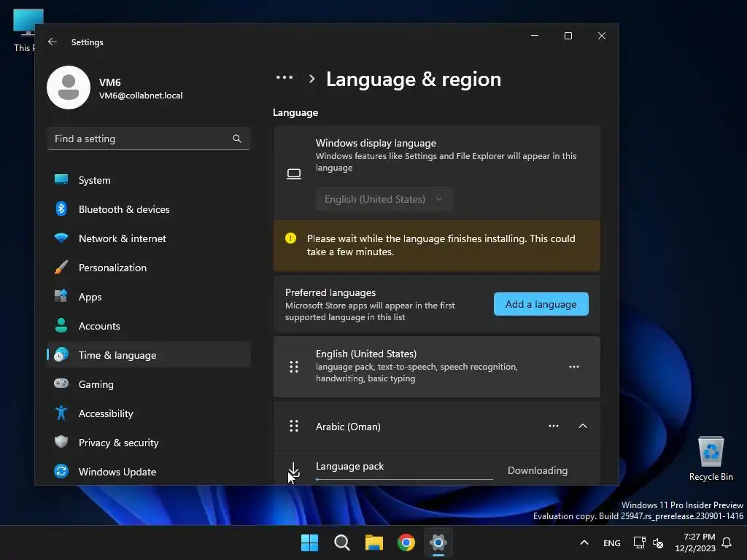747x560 pixels.
Task: Select Time & language in sidebar
Action: [x=149, y=355]
